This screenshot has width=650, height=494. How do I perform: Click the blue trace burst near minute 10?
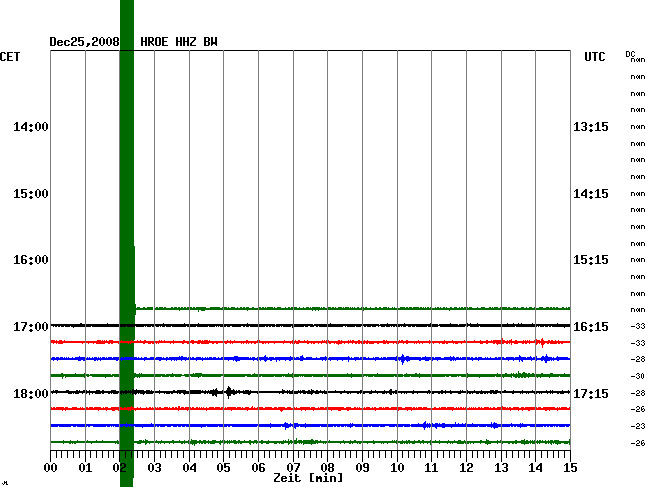403,358
